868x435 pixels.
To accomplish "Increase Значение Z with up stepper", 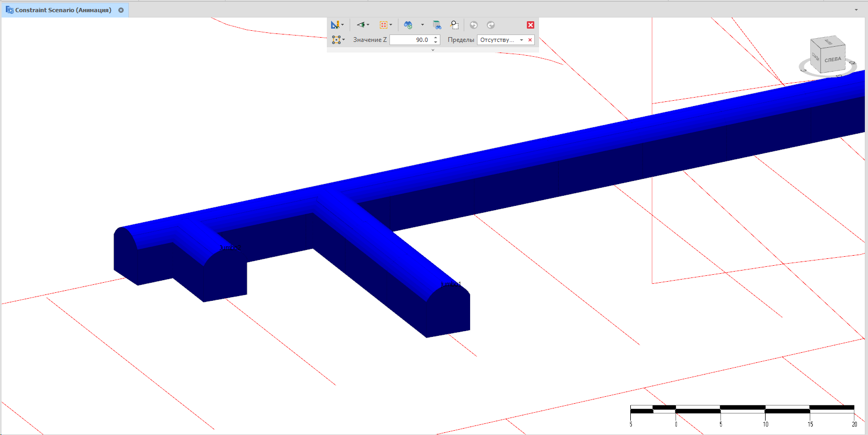I will pyautogui.click(x=436, y=38).
